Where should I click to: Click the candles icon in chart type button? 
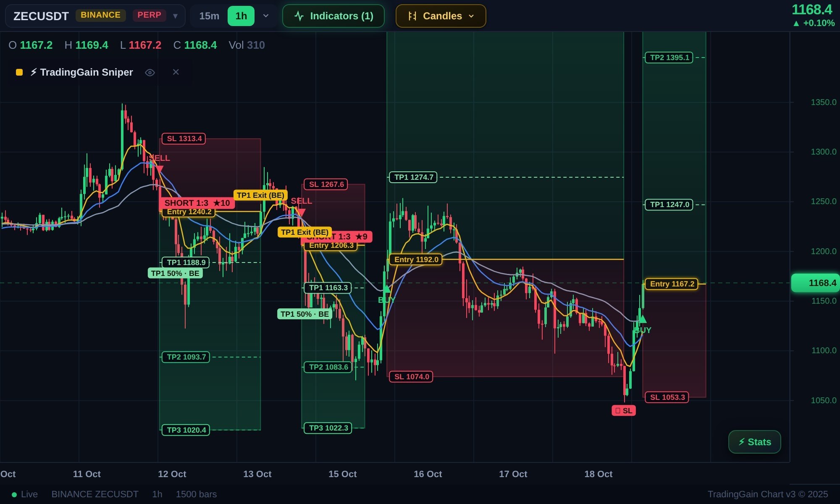412,16
